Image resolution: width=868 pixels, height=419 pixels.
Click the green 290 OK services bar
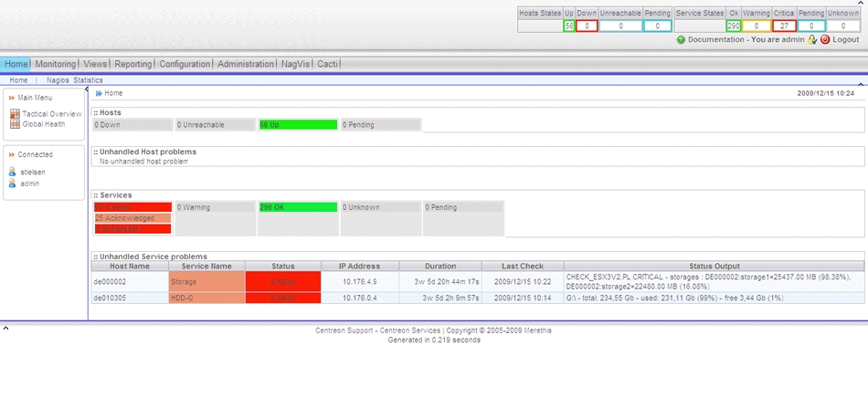point(298,207)
